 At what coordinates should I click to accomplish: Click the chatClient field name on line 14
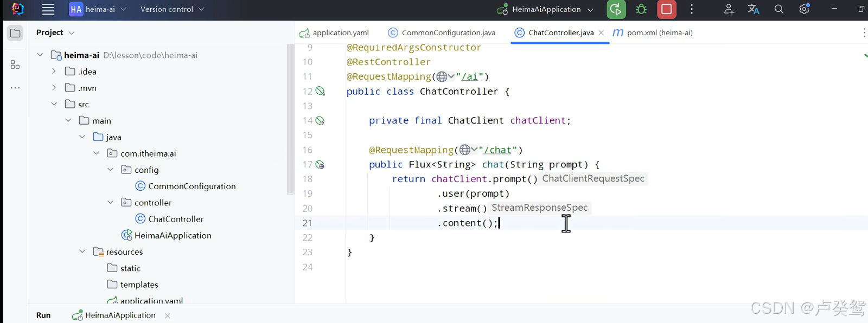pyautogui.click(x=538, y=121)
